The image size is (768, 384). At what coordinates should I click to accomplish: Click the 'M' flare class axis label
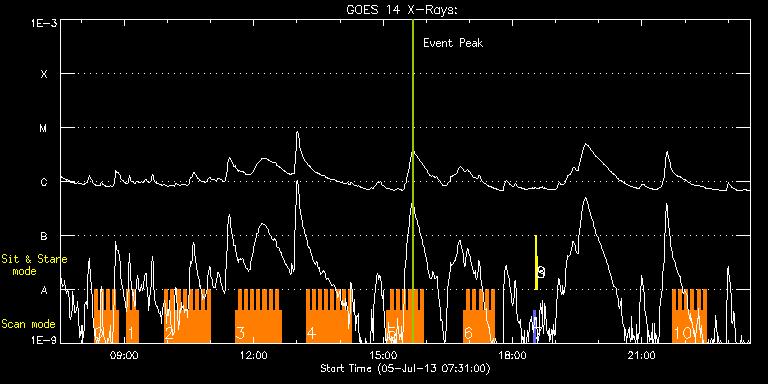[x=44, y=128]
